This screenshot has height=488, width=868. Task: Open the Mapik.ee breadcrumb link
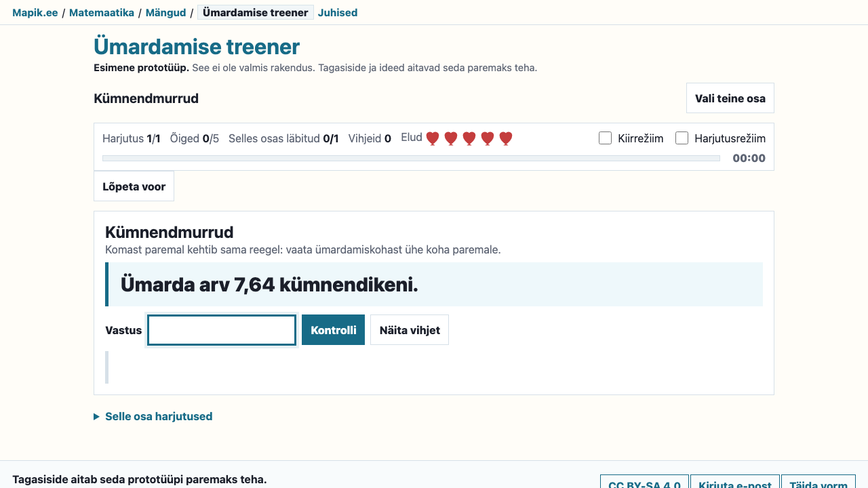coord(35,13)
